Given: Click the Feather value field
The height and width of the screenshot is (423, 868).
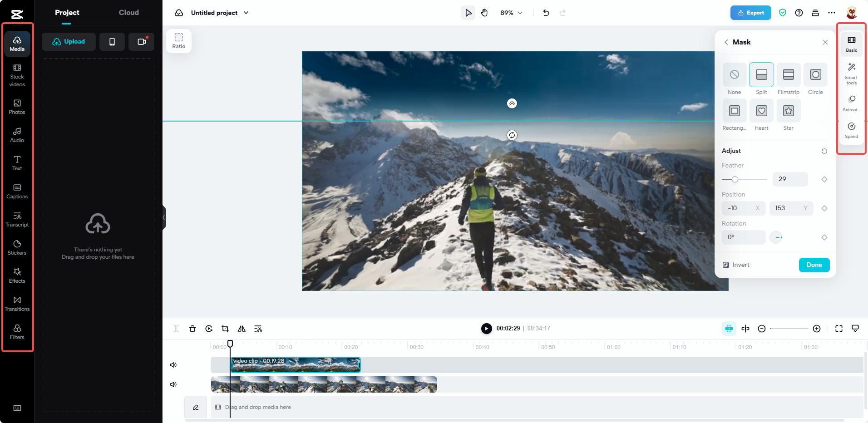Looking at the screenshot, I should 790,179.
